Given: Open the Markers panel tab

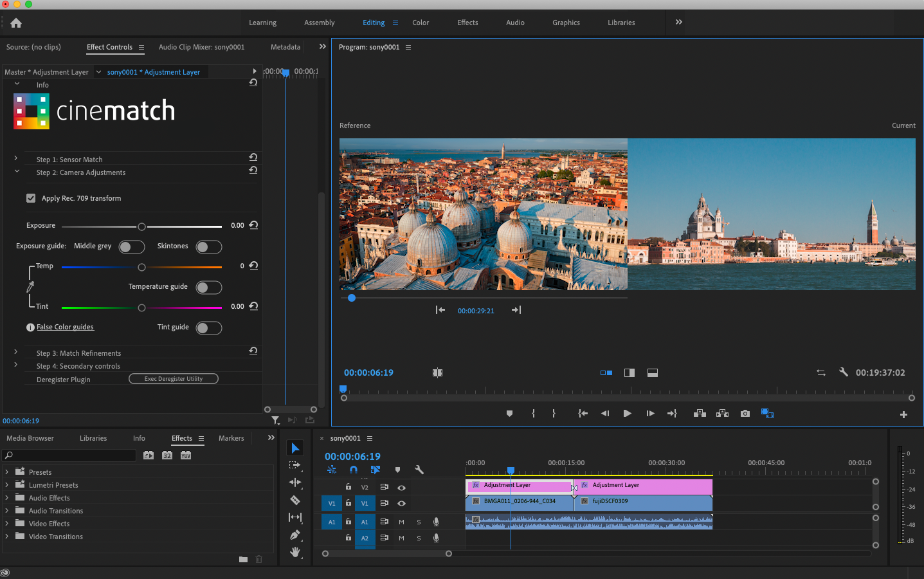Looking at the screenshot, I should [231, 438].
